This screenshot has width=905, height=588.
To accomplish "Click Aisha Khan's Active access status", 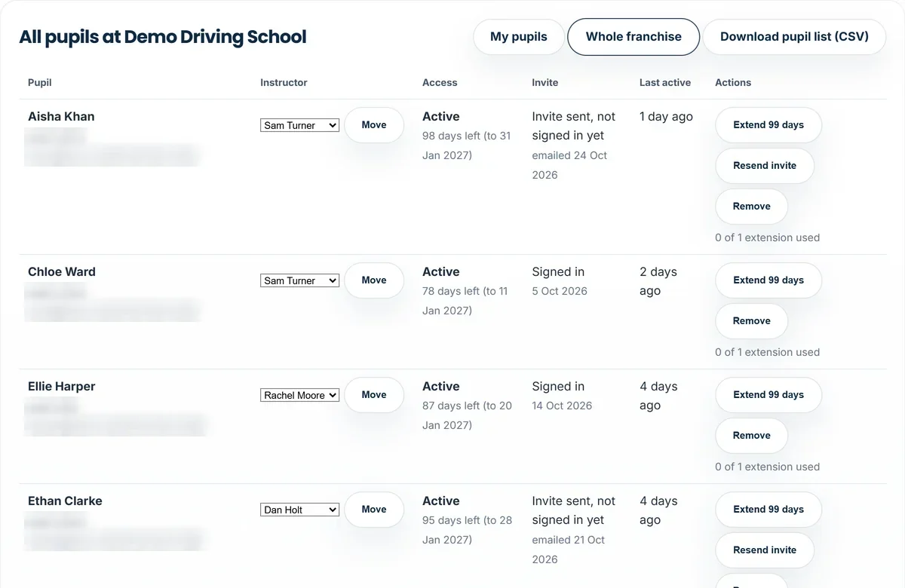I will pos(440,117).
